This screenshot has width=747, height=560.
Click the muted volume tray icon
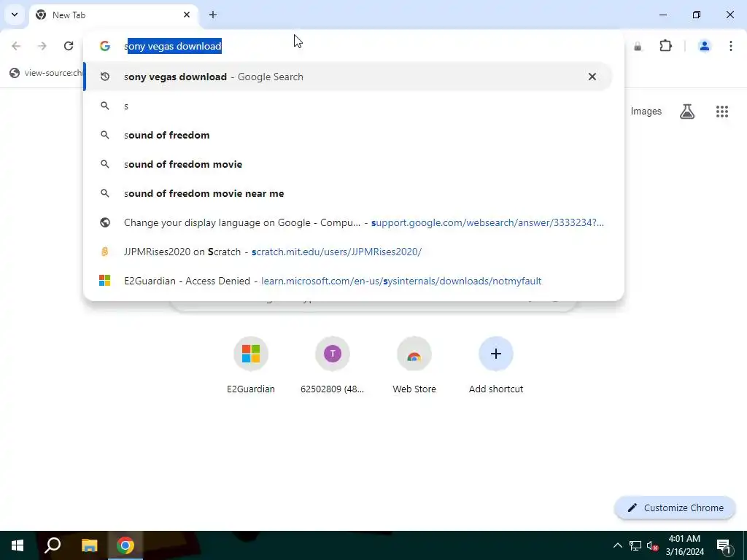click(x=652, y=545)
